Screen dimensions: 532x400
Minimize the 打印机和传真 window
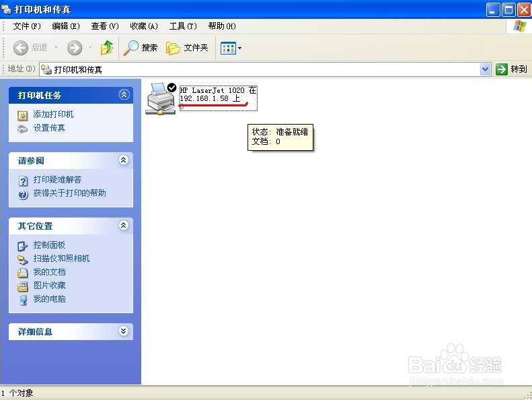493,9
